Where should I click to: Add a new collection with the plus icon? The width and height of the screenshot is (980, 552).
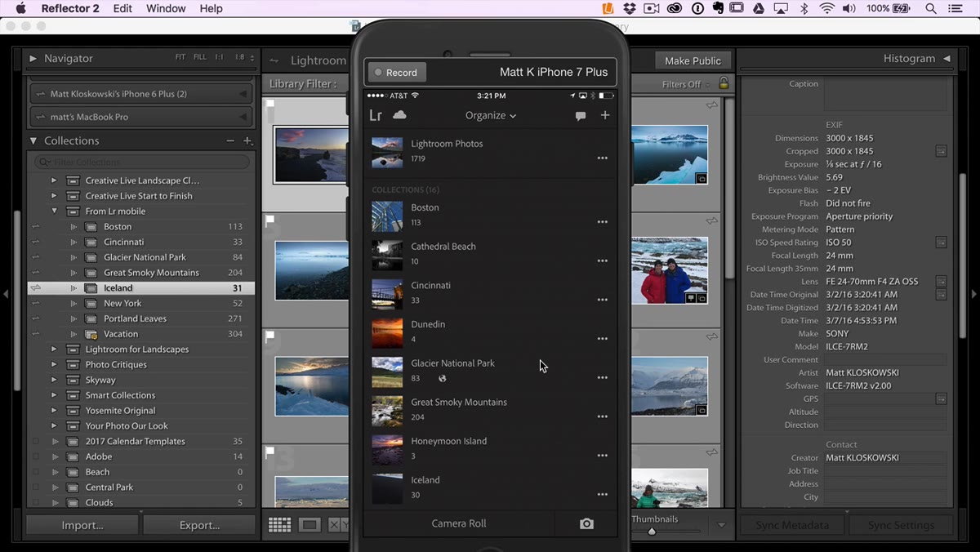[x=605, y=115]
